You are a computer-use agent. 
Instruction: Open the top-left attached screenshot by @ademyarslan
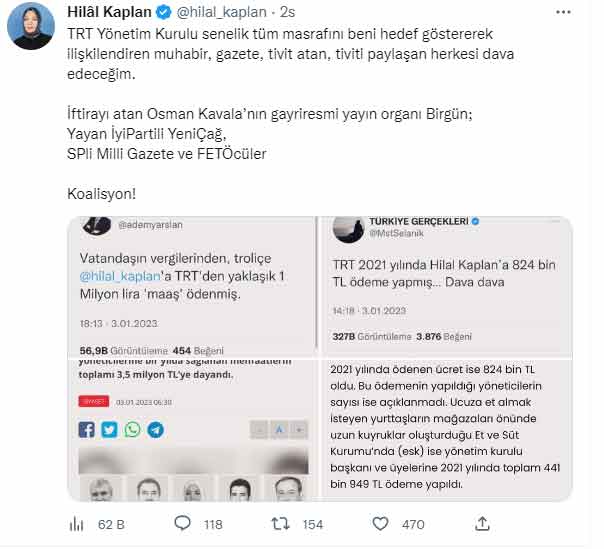point(192,287)
